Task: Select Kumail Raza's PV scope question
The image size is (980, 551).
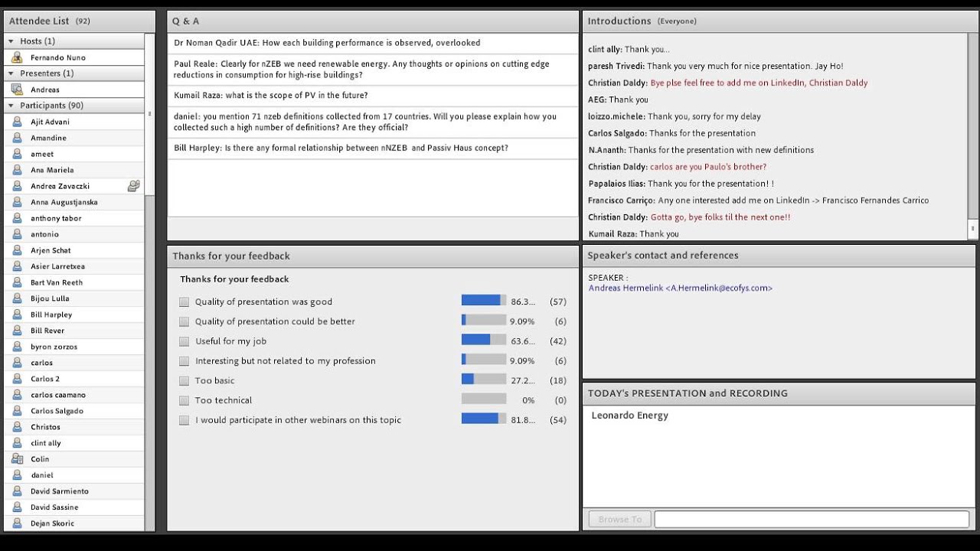Action: click(373, 96)
